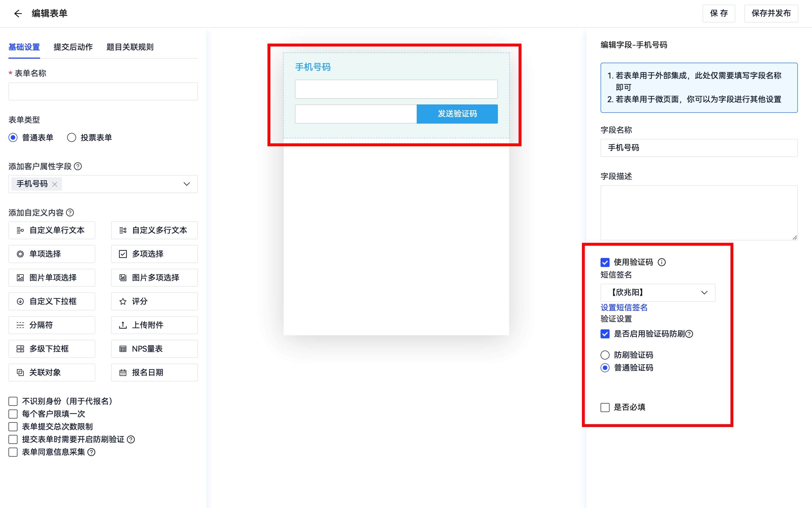Add an 上传附件 upload field
This screenshot has height=508, width=812.
pos(154,325)
